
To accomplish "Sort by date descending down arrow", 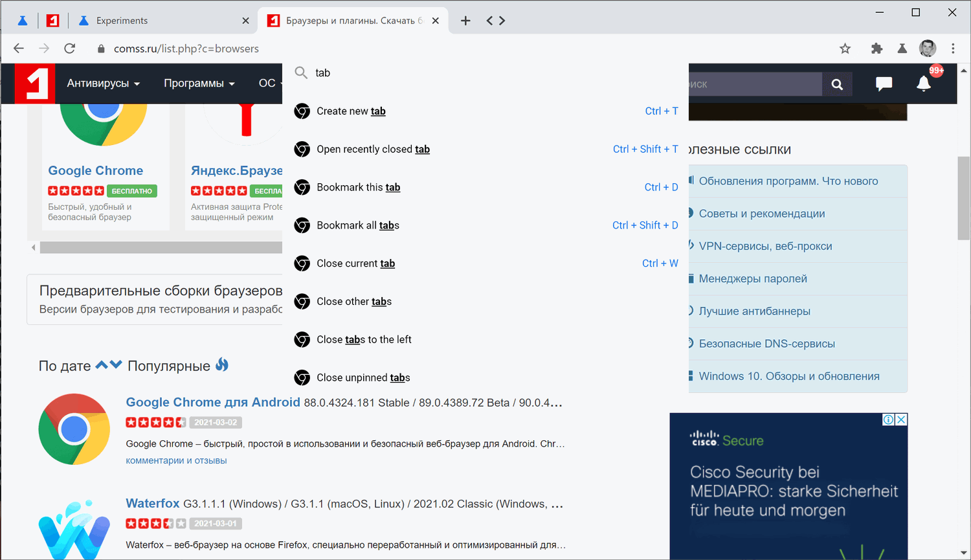I will pos(116,364).
